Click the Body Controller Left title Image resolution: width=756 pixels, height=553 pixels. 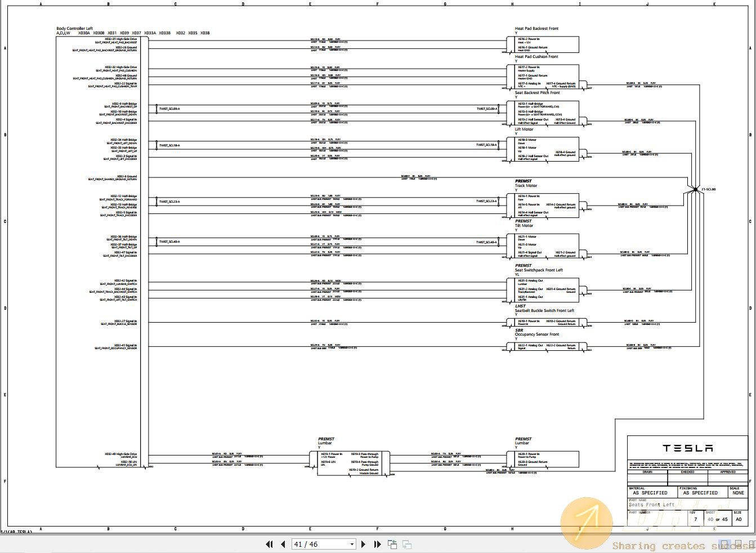click(x=74, y=28)
